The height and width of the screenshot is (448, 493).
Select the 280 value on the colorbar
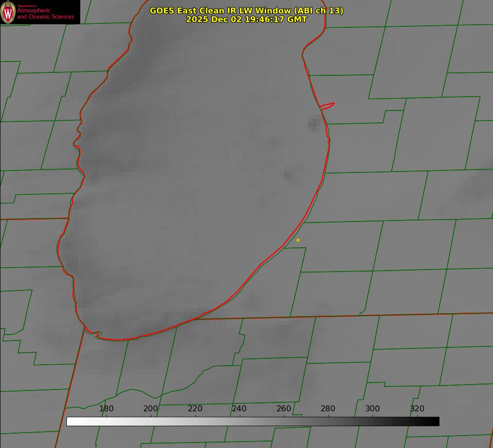click(x=328, y=409)
